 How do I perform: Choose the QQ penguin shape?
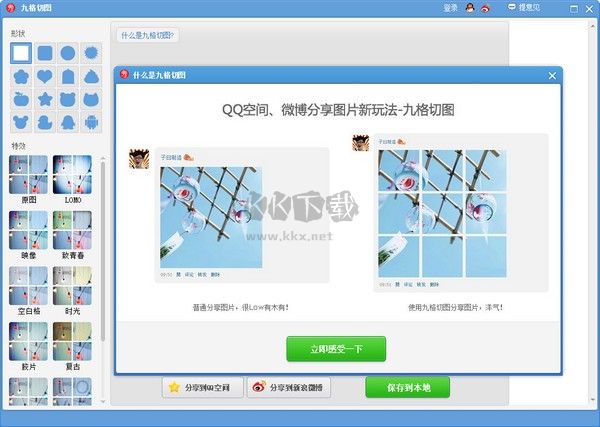pyautogui.click(x=68, y=122)
